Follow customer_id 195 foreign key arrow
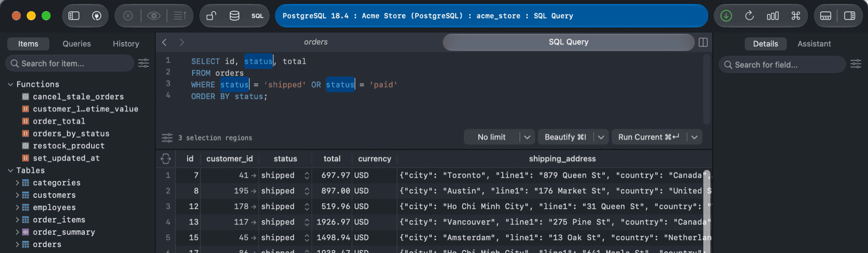Screen dimensions: 868x253 (x=253, y=191)
